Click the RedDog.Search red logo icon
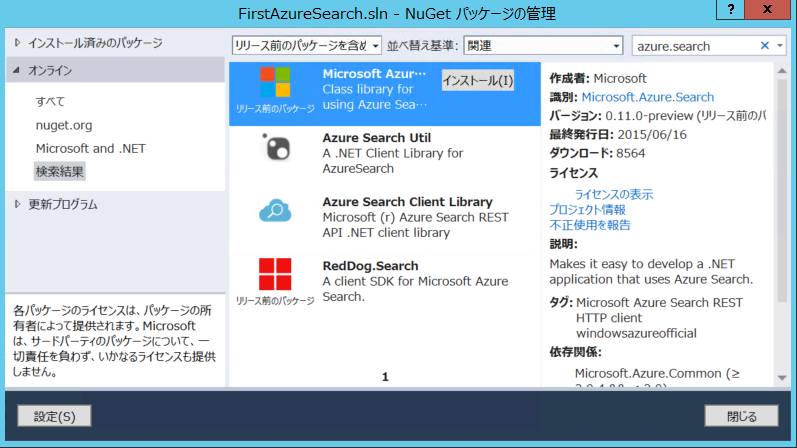This screenshot has height=448, width=797. [x=275, y=274]
